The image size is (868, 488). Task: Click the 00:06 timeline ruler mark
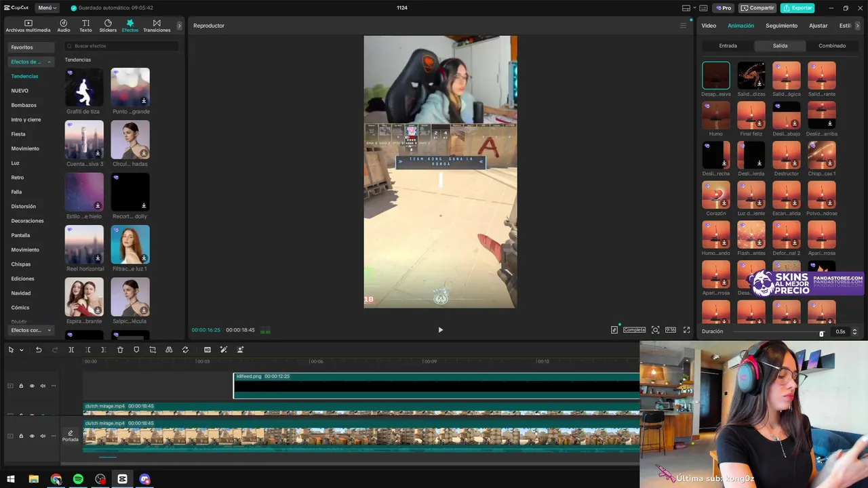point(316,361)
